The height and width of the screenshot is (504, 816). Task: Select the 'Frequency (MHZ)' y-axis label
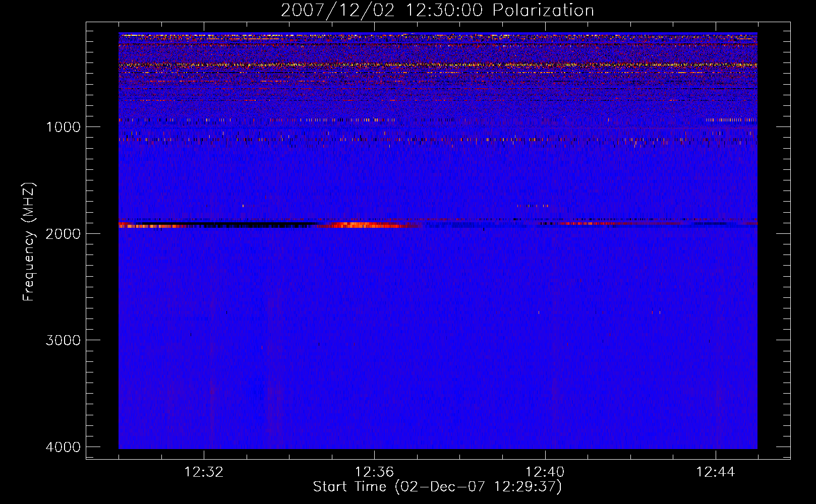(x=29, y=242)
